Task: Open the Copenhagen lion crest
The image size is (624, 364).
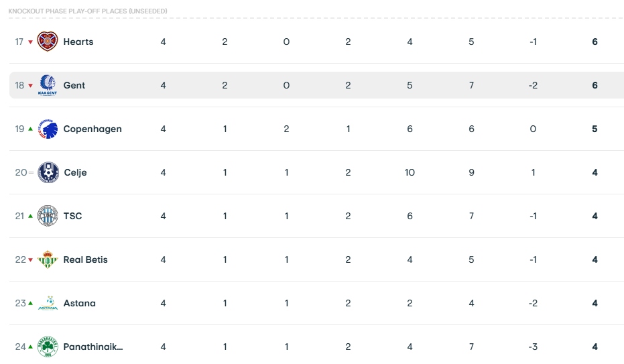Action: point(48,129)
